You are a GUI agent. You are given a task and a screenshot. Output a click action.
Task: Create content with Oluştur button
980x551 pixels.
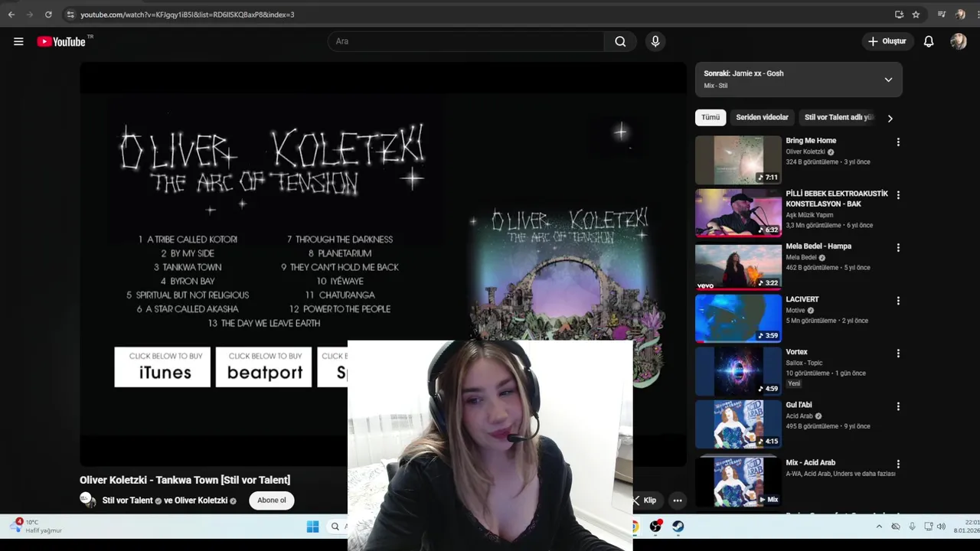tap(887, 41)
